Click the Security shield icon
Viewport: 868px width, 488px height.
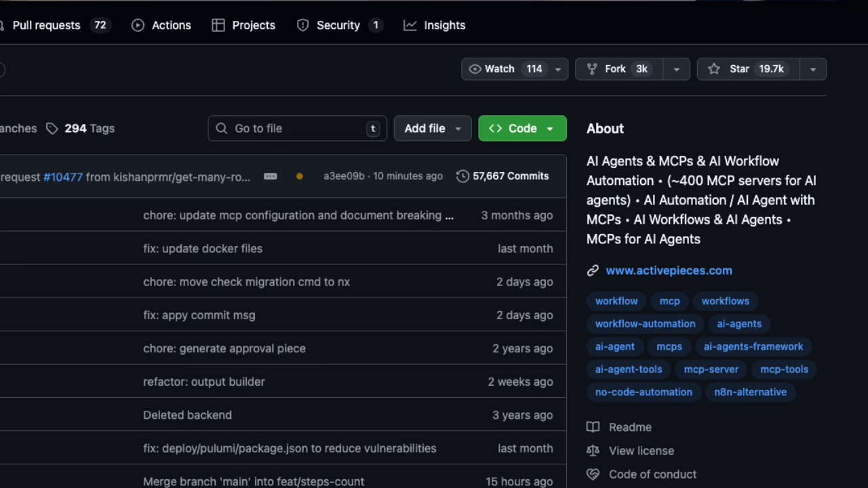[x=302, y=25]
